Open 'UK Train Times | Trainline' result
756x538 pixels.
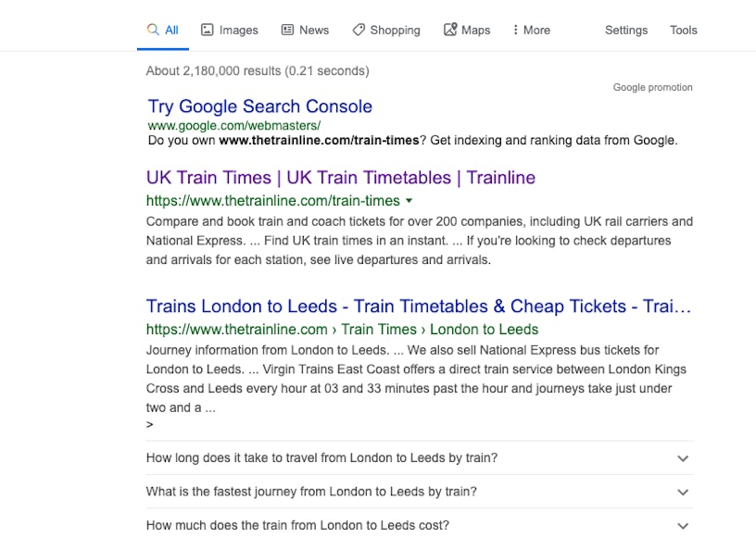pyautogui.click(x=341, y=178)
